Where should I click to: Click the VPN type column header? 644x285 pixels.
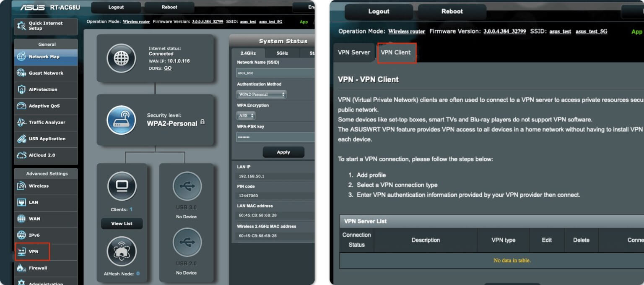[504, 240]
